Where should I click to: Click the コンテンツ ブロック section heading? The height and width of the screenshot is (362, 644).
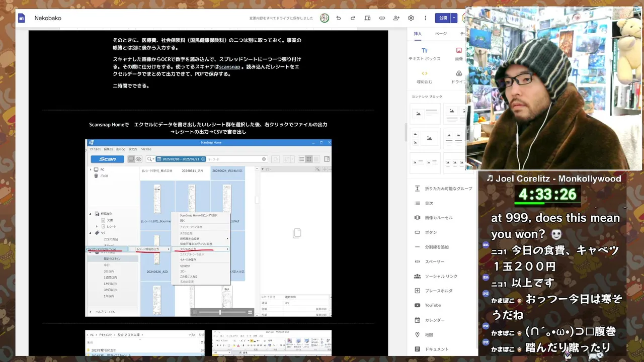click(x=427, y=97)
